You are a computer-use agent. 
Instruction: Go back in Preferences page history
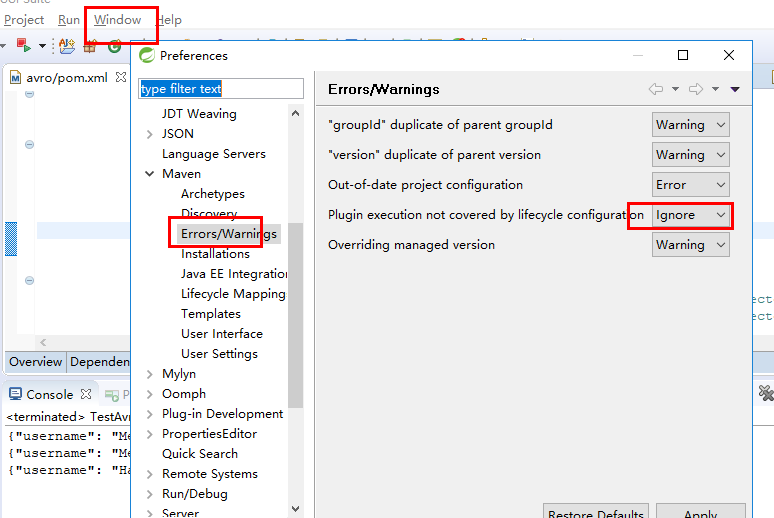[x=656, y=89]
